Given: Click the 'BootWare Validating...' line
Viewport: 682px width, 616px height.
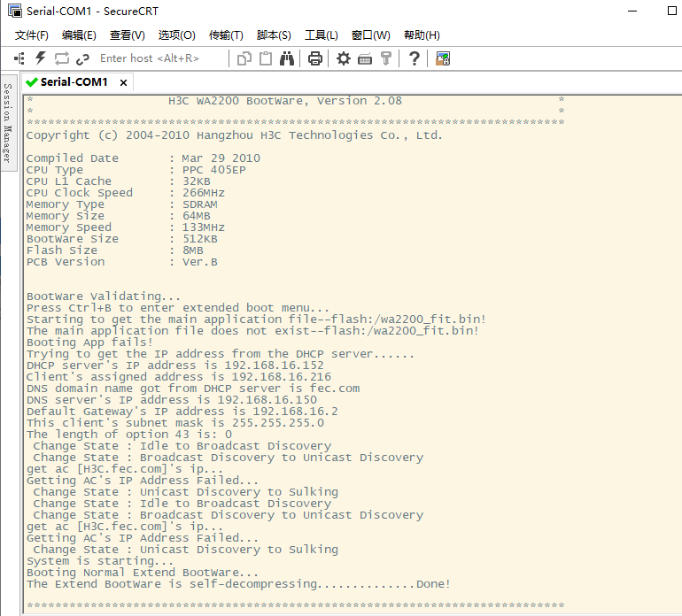Looking at the screenshot, I should coord(104,296).
